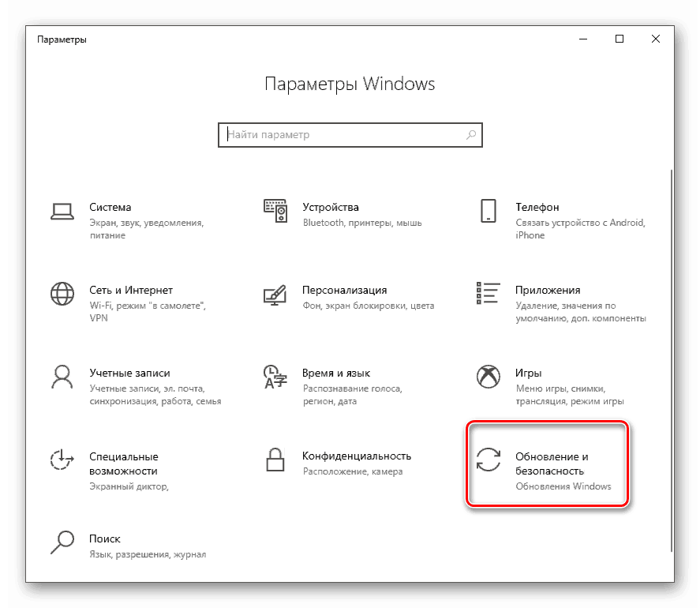The image size is (700, 608).
Task: Click the magnifier icon in search box
Action: [x=471, y=134]
